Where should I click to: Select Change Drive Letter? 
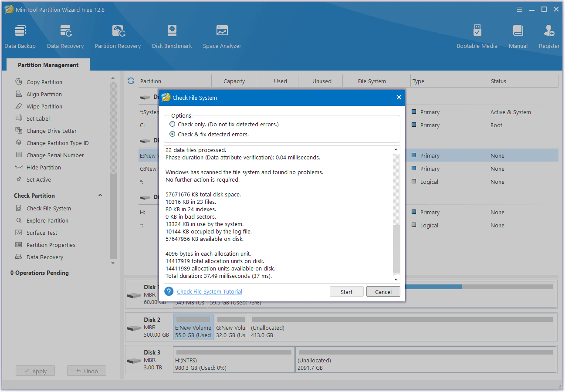[x=51, y=131]
